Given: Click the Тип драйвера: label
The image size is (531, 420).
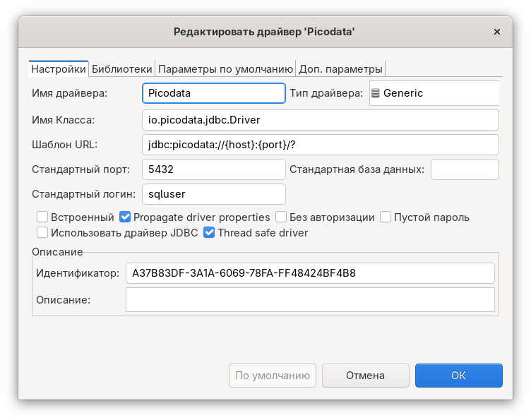Looking at the screenshot, I should 326,93.
